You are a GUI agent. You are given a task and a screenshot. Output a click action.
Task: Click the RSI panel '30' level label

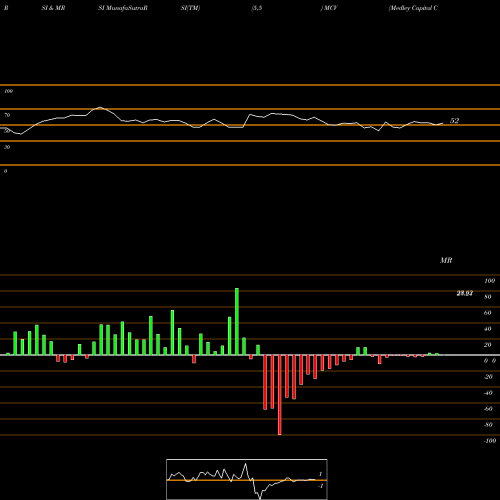[x=7, y=147]
